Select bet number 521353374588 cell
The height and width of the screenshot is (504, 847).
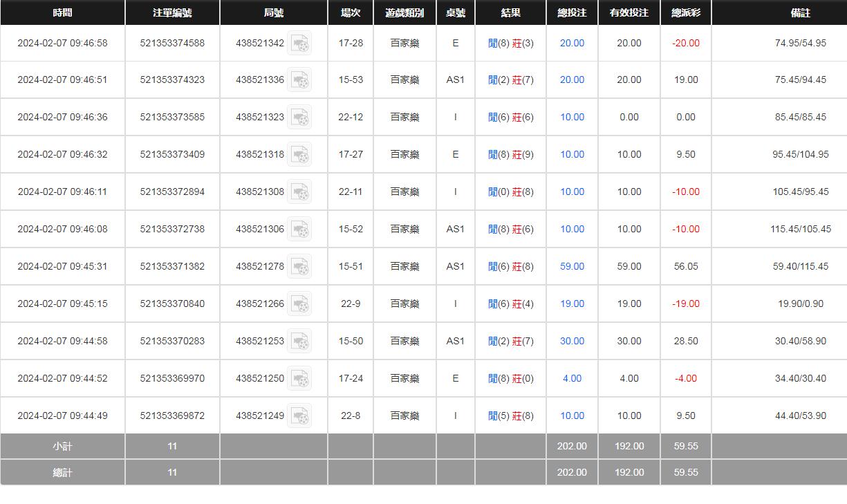tap(172, 43)
